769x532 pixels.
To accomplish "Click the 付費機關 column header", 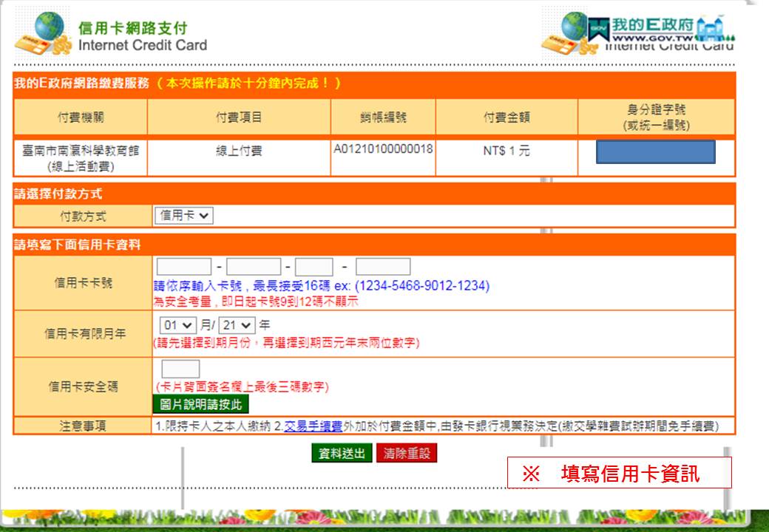I will coord(81,117).
